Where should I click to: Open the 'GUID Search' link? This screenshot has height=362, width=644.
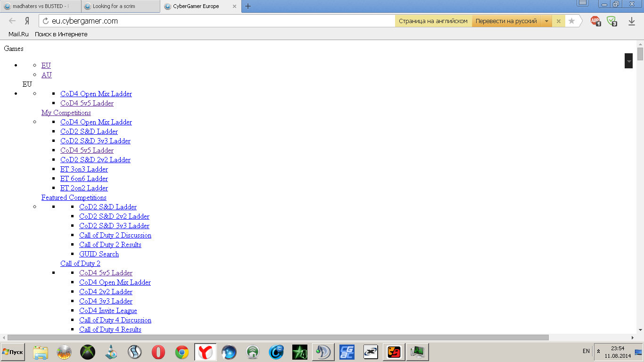[x=99, y=254]
